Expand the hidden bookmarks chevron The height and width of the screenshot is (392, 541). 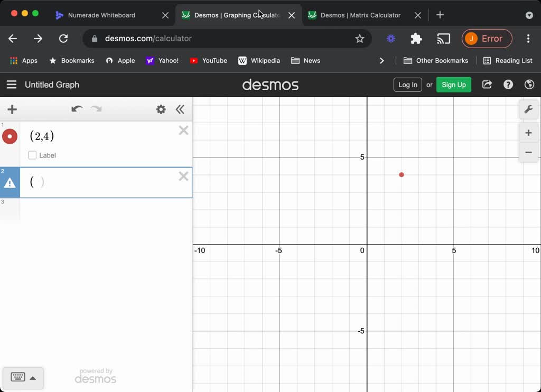pos(382,61)
